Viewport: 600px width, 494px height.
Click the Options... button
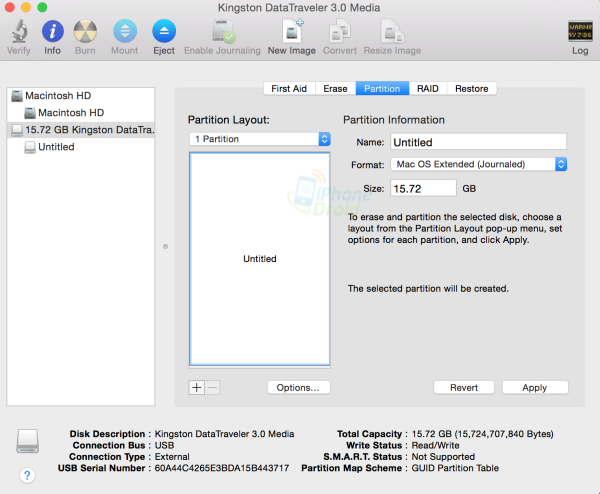point(298,388)
